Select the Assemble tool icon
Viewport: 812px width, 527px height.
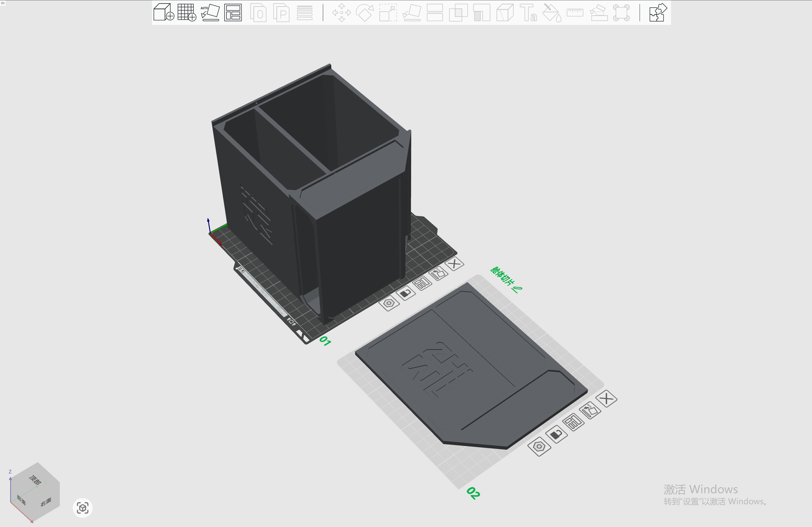point(599,13)
